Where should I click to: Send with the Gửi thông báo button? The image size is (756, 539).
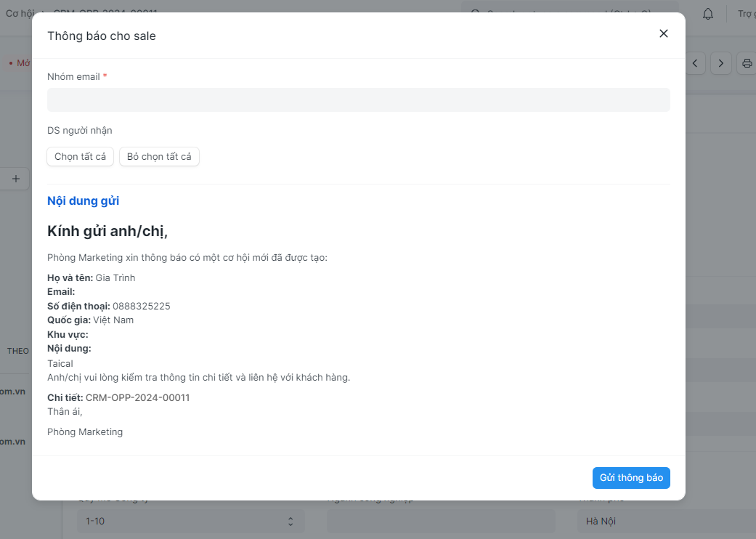631,478
